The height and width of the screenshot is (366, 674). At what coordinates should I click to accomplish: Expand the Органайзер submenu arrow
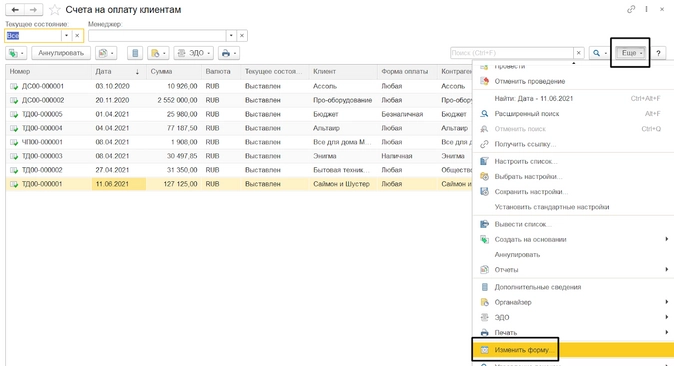[666, 302]
